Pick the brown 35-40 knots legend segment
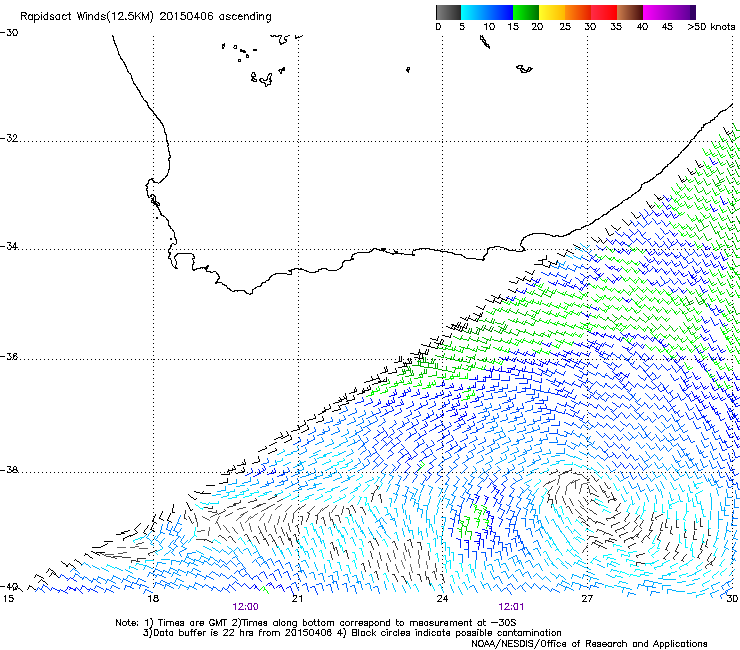Viewport: 740px width, 650px height. [630, 12]
